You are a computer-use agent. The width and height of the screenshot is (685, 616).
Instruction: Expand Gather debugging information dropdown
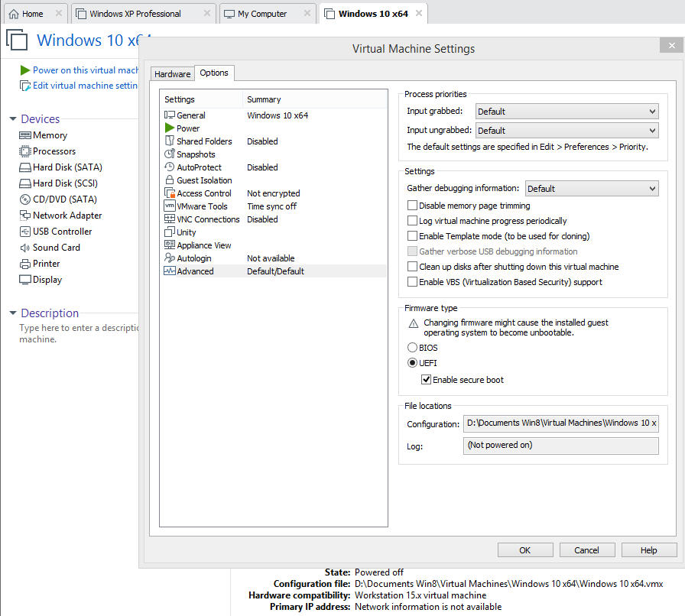pyautogui.click(x=591, y=189)
